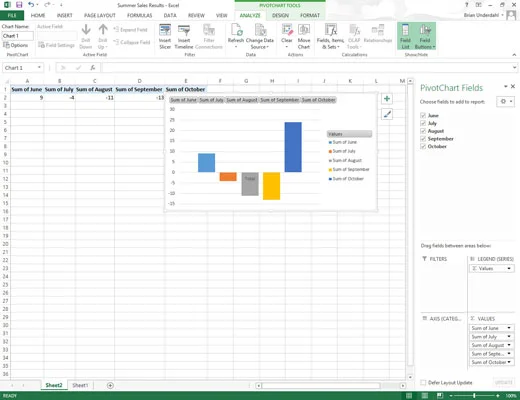Uncheck the June field checkbox

[423, 115]
